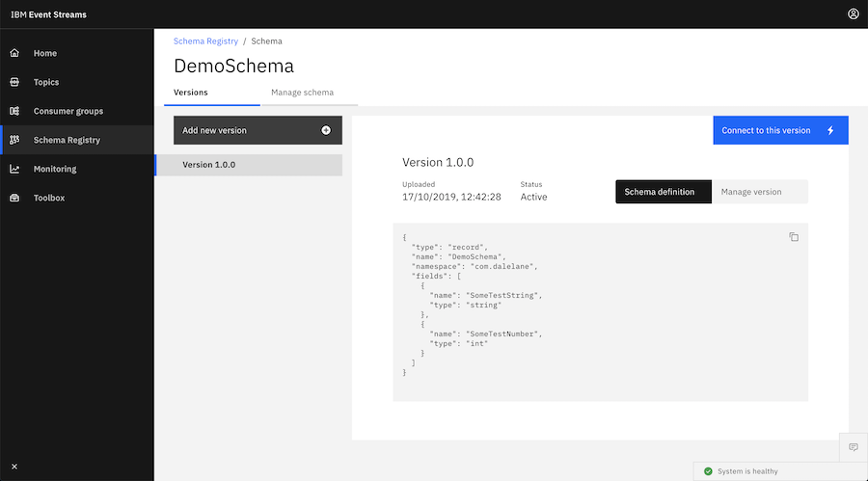Click the Version 1.0.0 heading in details
Screen dimensions: 868x481
(438, 162)
